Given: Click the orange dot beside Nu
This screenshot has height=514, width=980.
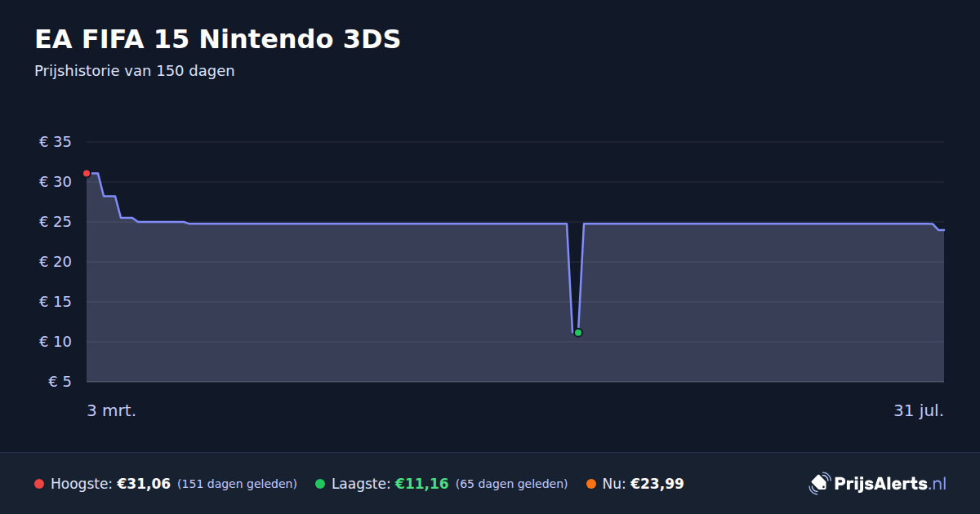Looking at the screenshot, I should coord(591,484).
